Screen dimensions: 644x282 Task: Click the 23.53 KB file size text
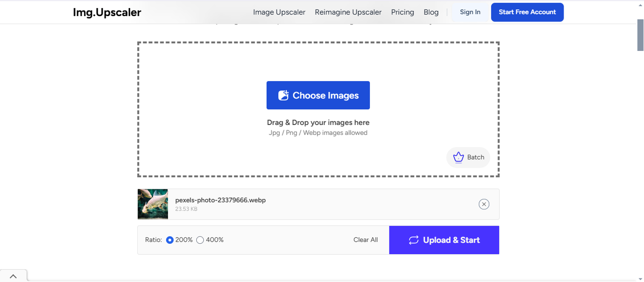click(x=186, y=209)
